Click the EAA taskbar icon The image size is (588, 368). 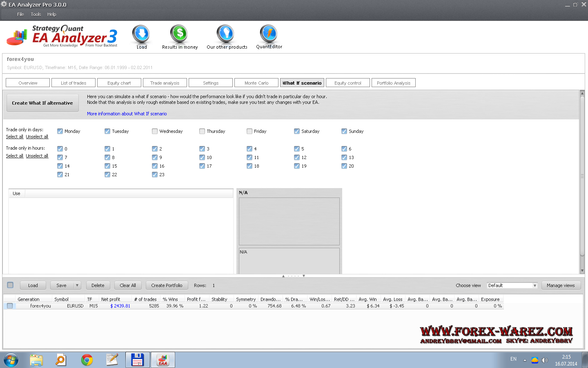tap(163, 360)
